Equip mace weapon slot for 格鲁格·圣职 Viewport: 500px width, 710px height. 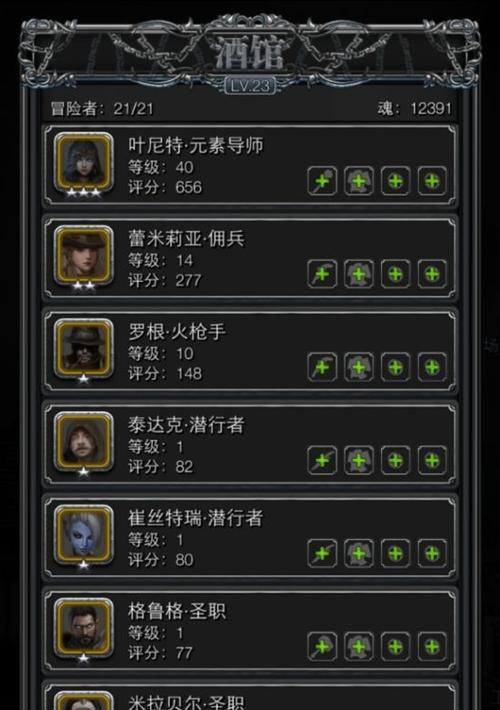(x=322, y=646)
